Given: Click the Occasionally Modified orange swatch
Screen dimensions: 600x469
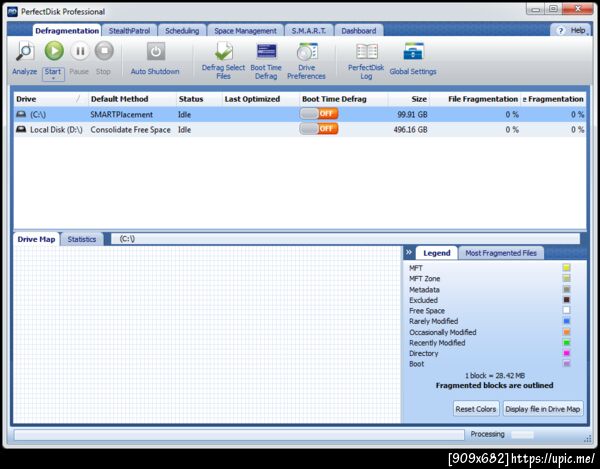Looking at the screenshot, I should tap(566, 332).
